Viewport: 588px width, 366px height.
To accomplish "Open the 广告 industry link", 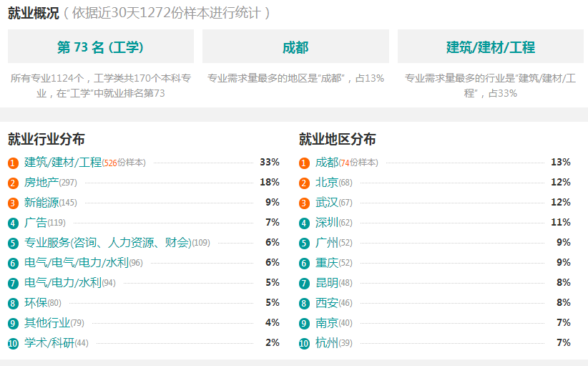I will click(36, 223).
